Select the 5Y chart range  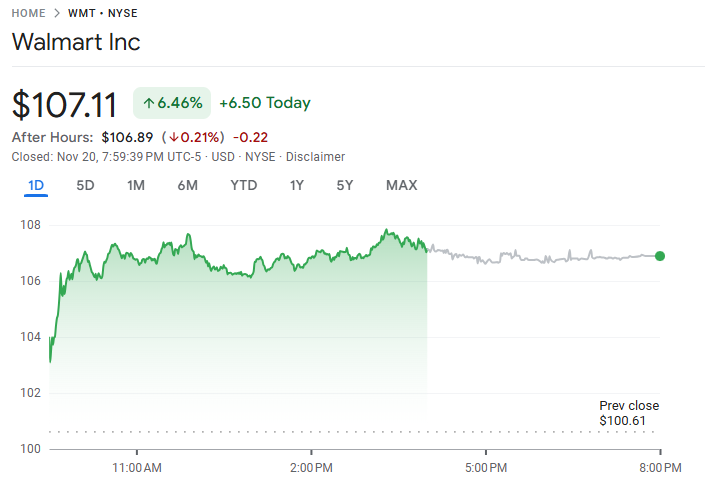(345, 185)
